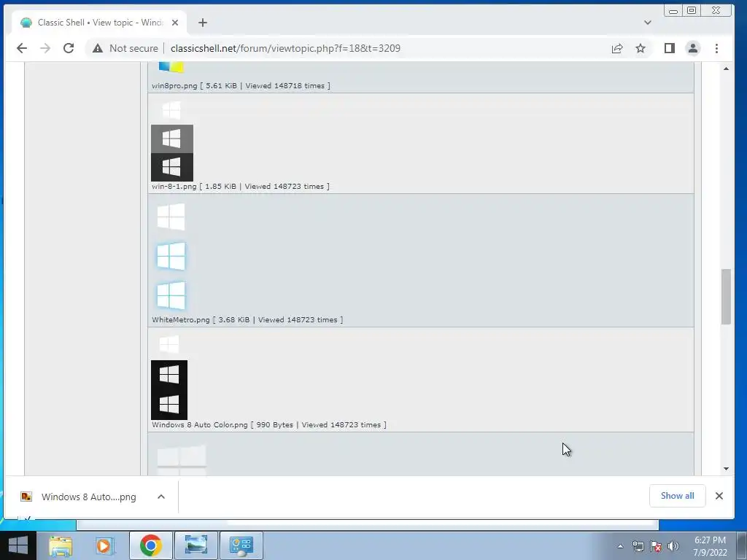This screenshot has height=560, width=747.
Task: Open File Explorer from taskbar
Action: click(x=61, y=545)
